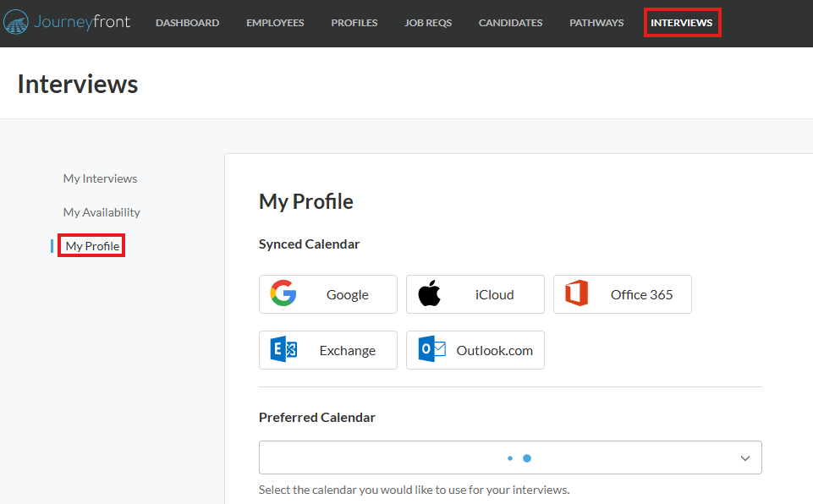
Task: Switch to the Dashboard tab
Action: tap(187, 23)
